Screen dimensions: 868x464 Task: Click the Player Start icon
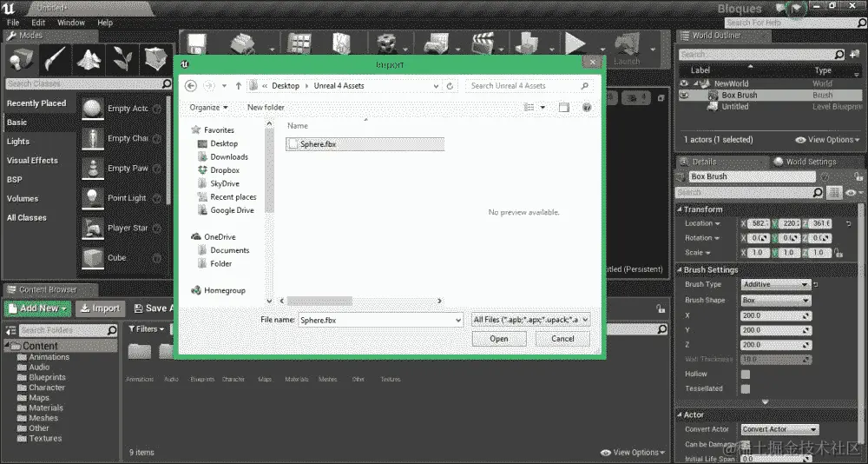[93, 228]
